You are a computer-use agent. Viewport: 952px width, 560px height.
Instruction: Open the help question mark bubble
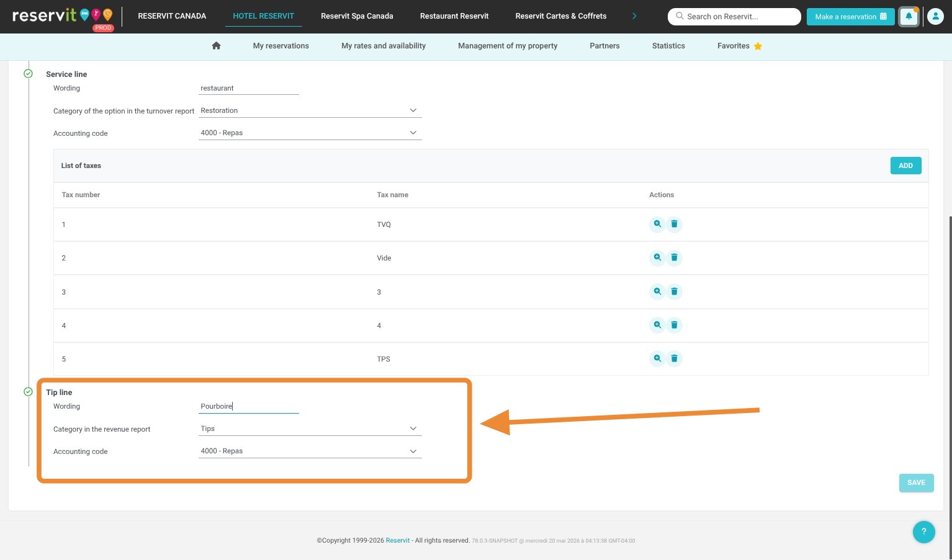click(923, 531)
